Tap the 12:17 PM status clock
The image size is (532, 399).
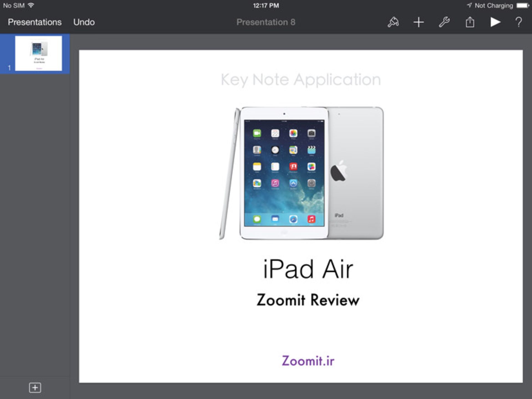266,6
